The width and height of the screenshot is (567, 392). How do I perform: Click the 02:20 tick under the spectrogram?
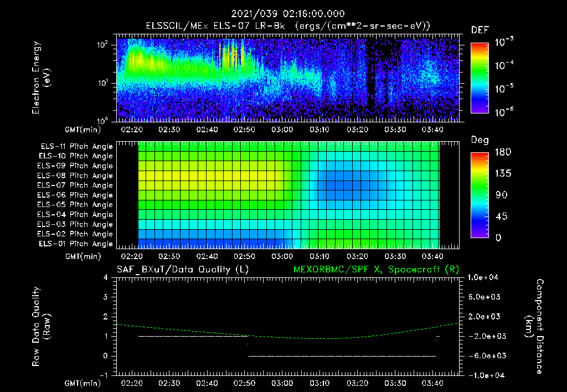pos(132,130)
